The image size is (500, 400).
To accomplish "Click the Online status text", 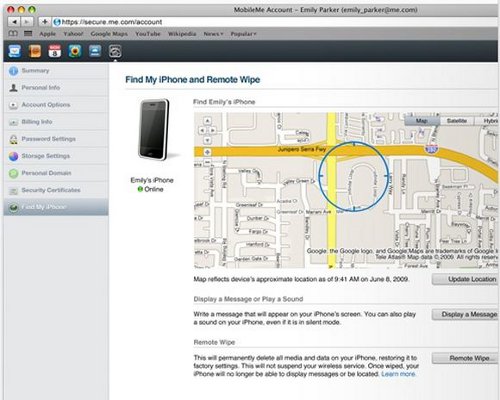I will pos(154,189).
